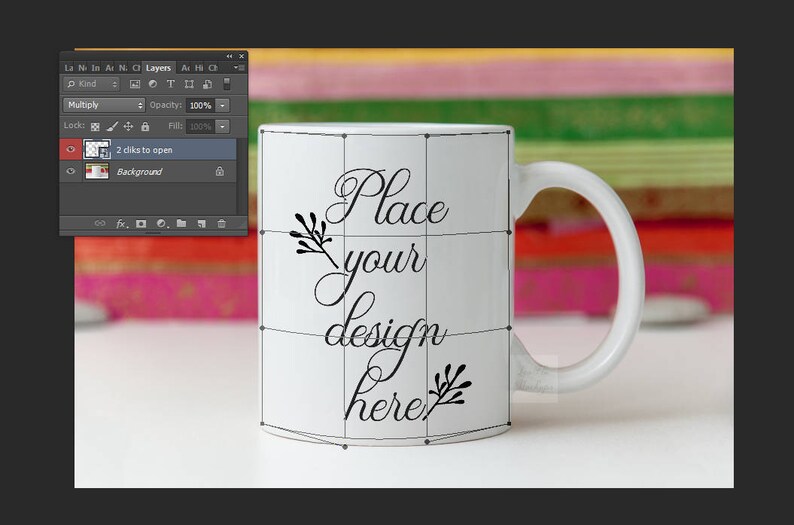The height and width of the screenshot is (525, 794).
Task: Select the Background layer thumbnail
Action: tap(97, 171)
